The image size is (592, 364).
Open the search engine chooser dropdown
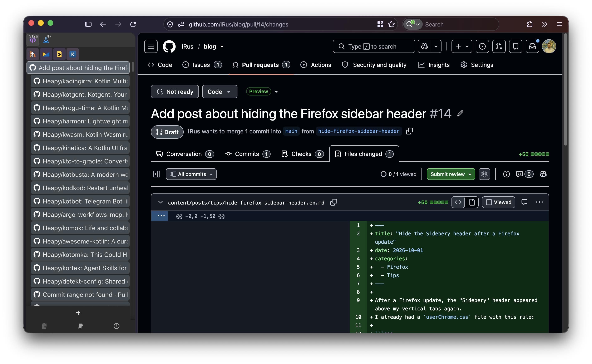coord(413,24)
